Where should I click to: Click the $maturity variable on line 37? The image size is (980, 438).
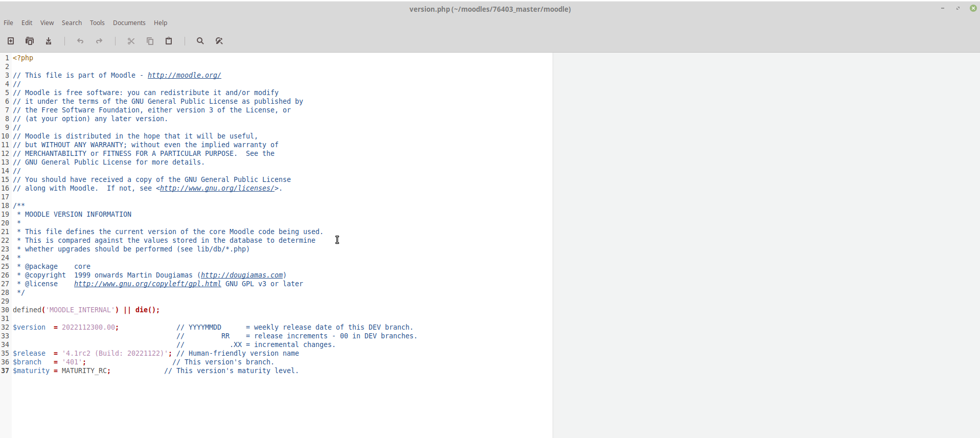(31, 371)
